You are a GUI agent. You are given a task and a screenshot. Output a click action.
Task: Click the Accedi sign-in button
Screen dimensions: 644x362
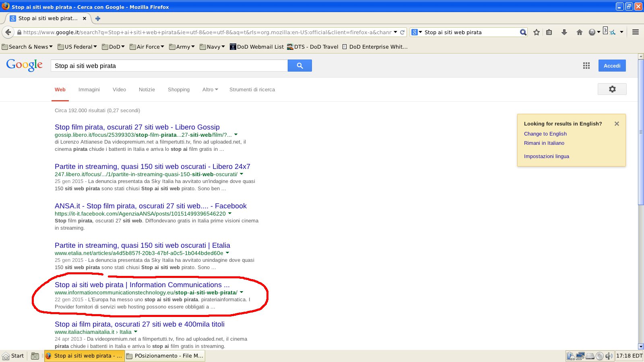612,66
